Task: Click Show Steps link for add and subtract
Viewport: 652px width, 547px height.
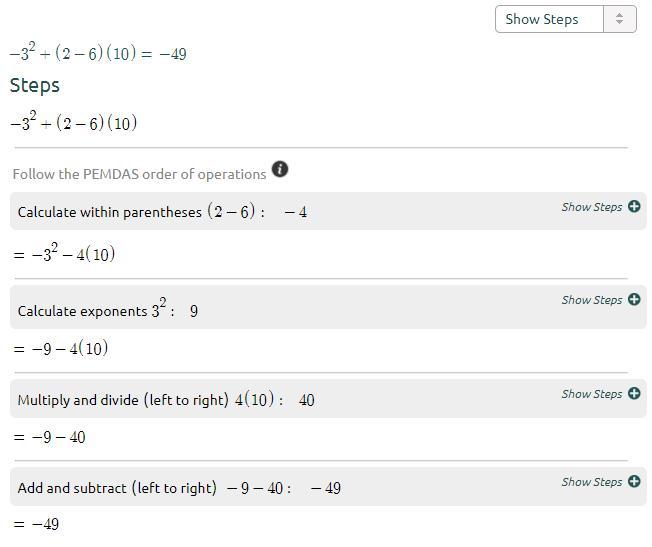Action: (591, 482)
